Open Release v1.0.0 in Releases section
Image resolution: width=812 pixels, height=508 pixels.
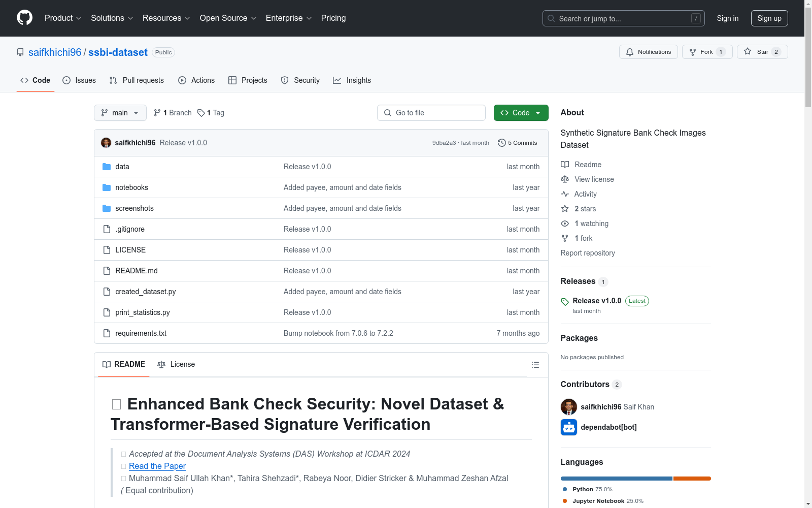pos(597,301)
